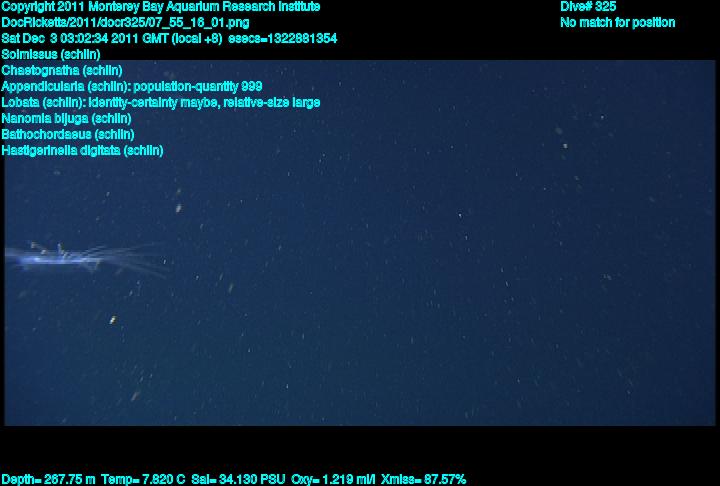Click the Sal 34.130 PSU readout
The width and height of the screenshot is (720, 486).
[x=238, y=480]
